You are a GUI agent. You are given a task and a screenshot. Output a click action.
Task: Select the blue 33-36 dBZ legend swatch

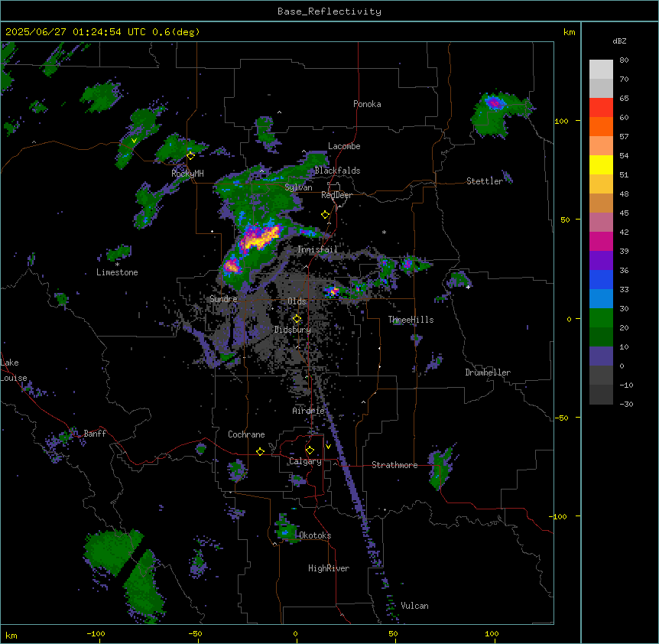pos(601,279)
